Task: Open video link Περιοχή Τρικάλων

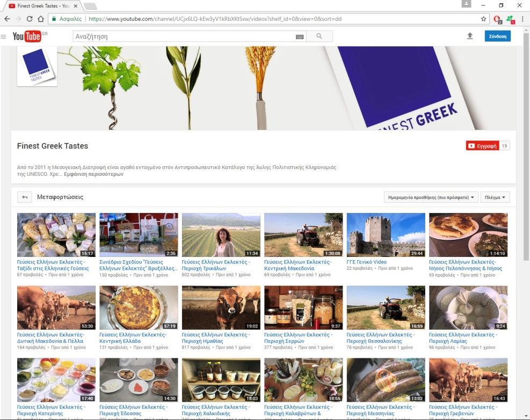Action: [216, 265]
